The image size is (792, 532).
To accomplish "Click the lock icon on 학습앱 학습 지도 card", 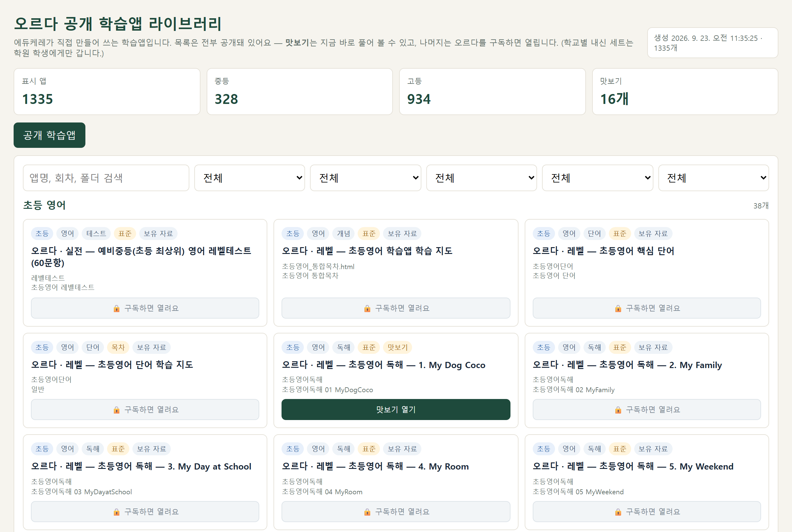I will tap(367, 308).
